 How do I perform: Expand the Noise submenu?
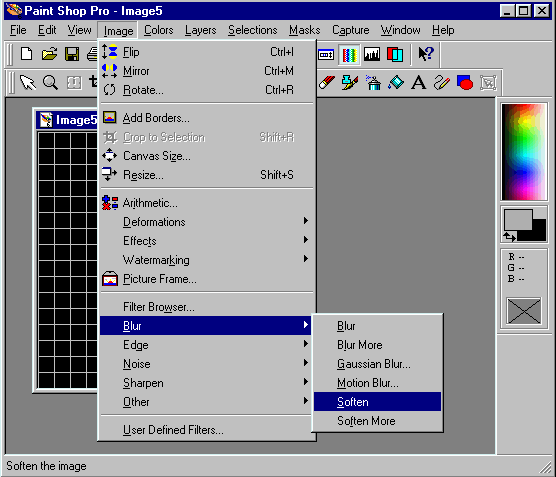click(207, 364)
